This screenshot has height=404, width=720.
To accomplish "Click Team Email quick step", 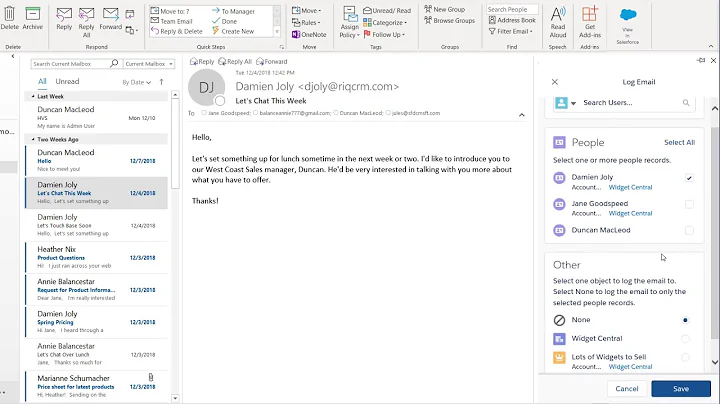I will point(172,21).
